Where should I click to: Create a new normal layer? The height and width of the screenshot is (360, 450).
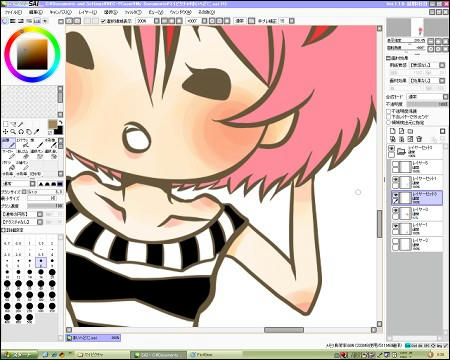point(393,131)
